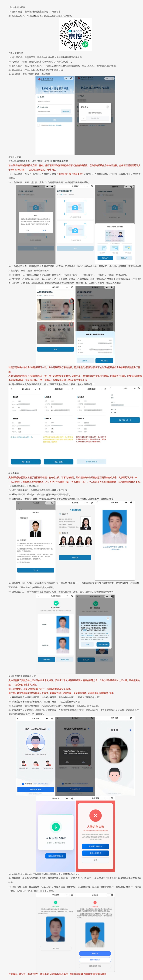Click the red X icon on the 认证失败 screen
Screen dimensions: 143x980
click(x=95, y=816)
